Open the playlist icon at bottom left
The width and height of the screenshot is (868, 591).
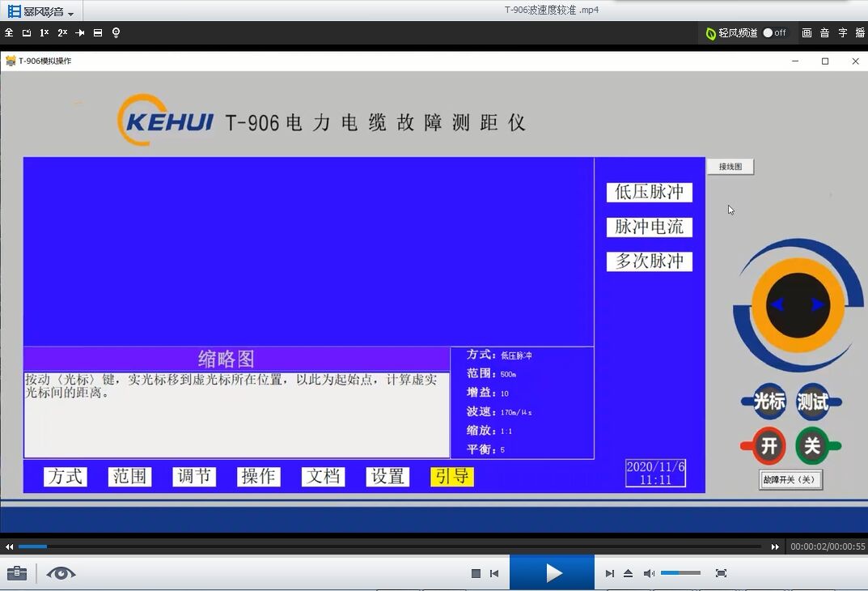17,573
